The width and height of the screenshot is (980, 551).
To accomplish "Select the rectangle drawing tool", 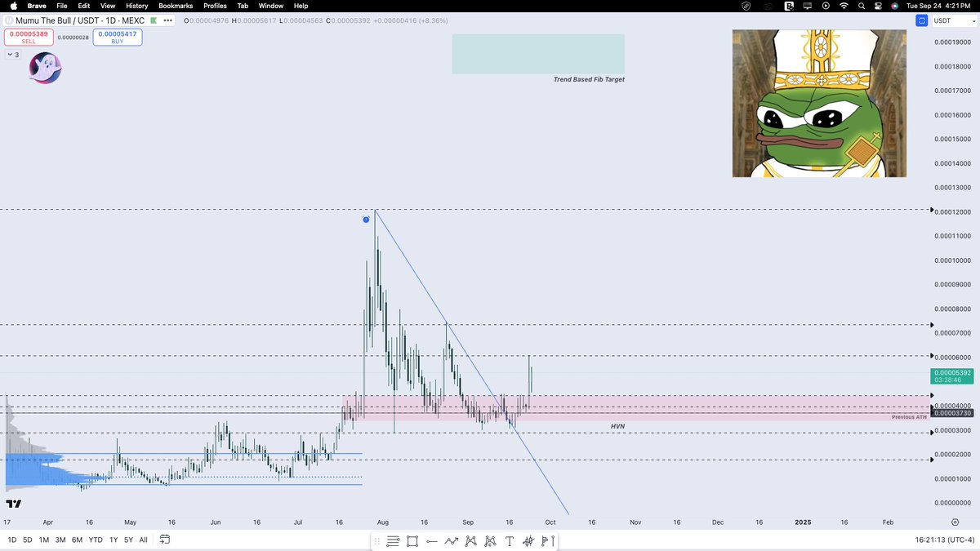I will (x=412, y=540).
